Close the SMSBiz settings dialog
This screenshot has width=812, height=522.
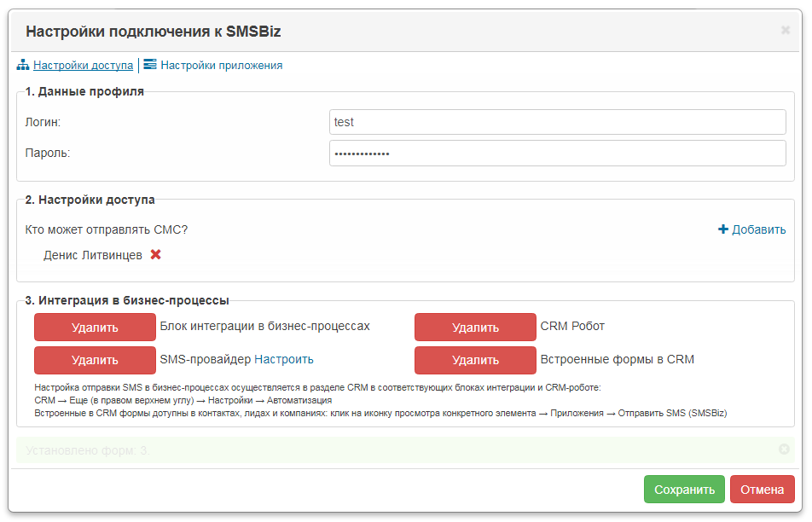pyautogui.click(x=786, y=31)
